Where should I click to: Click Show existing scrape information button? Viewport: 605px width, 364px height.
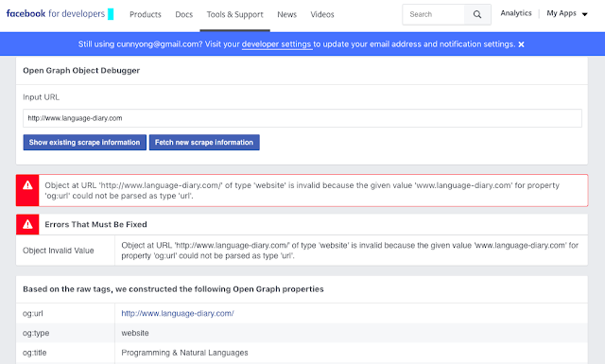coord(84,143)
